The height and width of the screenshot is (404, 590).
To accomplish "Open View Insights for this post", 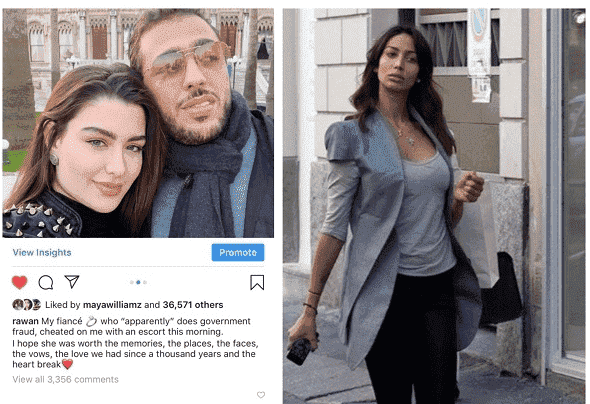I will click(x=42, y=252).
